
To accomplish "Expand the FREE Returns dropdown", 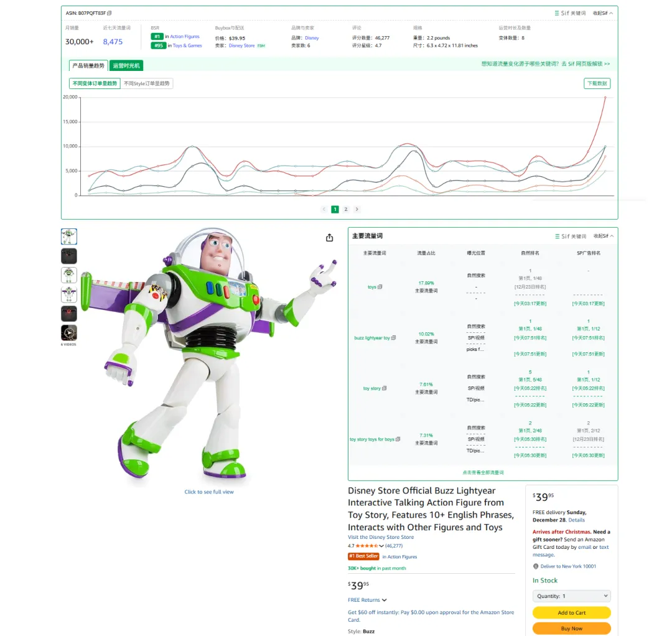I will [x=367, y=600].
